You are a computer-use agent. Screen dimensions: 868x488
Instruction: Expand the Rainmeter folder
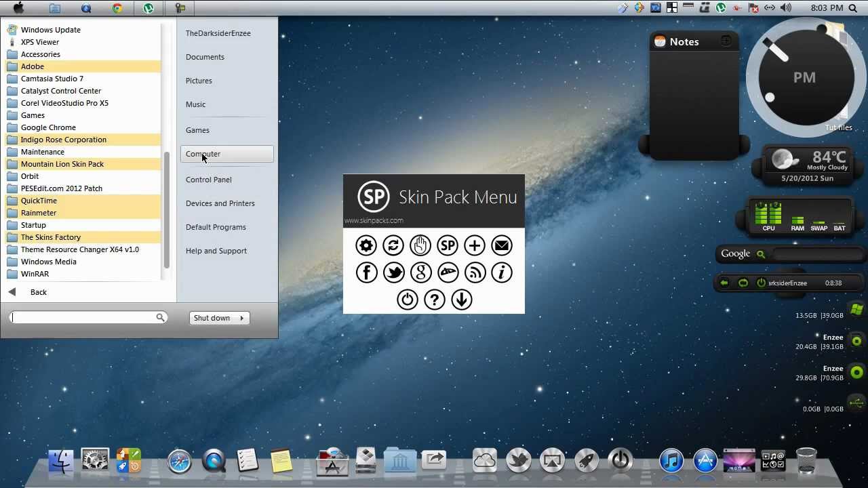click(x=83, y=213)
